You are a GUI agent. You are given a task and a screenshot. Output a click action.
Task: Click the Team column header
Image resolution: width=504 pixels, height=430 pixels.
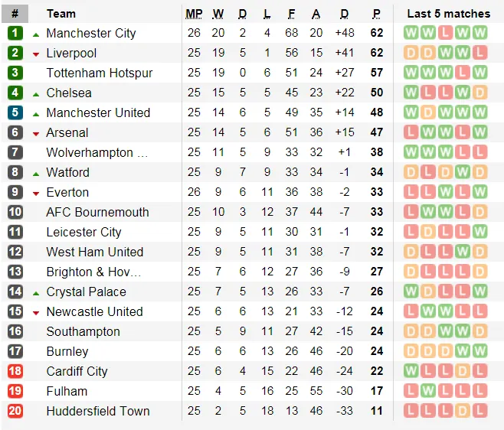pyautogui.click(x=61, y=14)
